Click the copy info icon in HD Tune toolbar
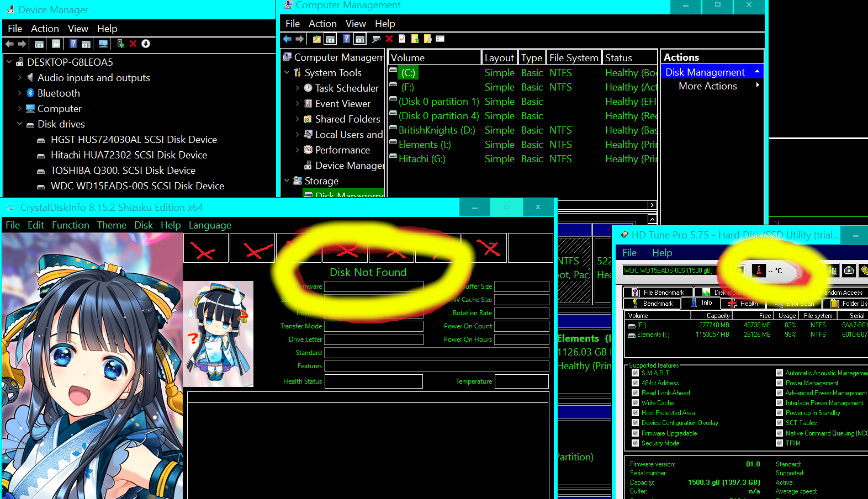Image resolution: width=868 pixels, height=499 pixels. point(833,270)
